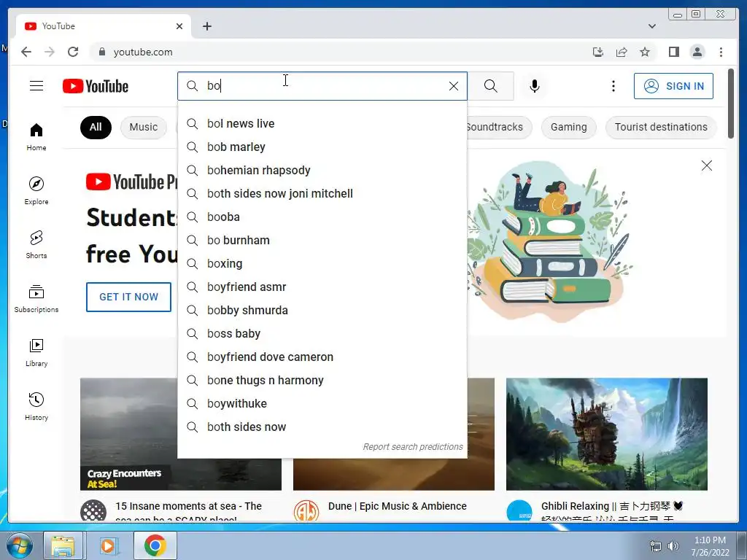Image resolution: width=747 pixels, height=560 pixels.
Task: Open the volume speaker tray icon
Action: [x=673, y=546]
